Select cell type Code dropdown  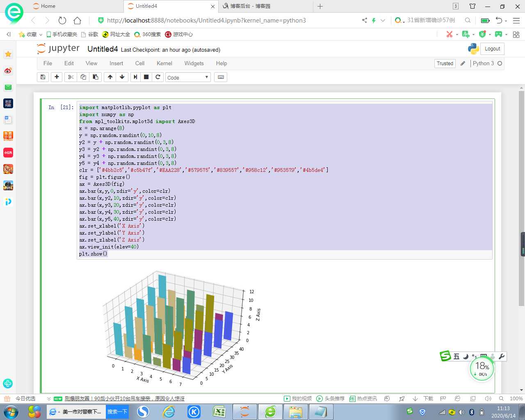188,77
